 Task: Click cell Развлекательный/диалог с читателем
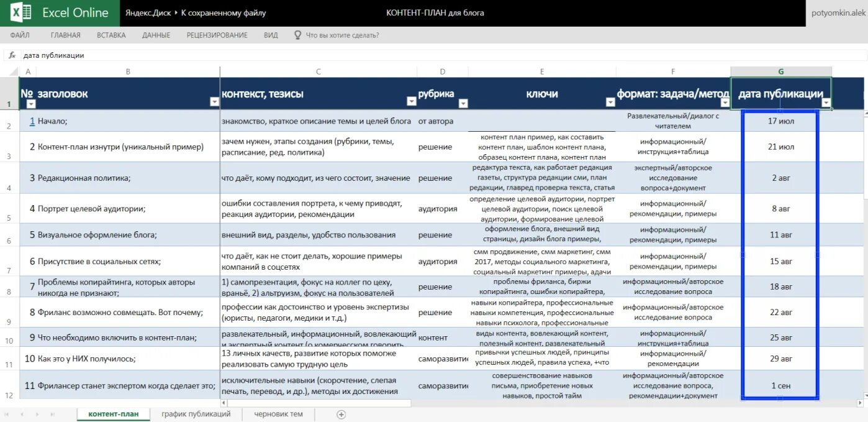pos(673,121)
